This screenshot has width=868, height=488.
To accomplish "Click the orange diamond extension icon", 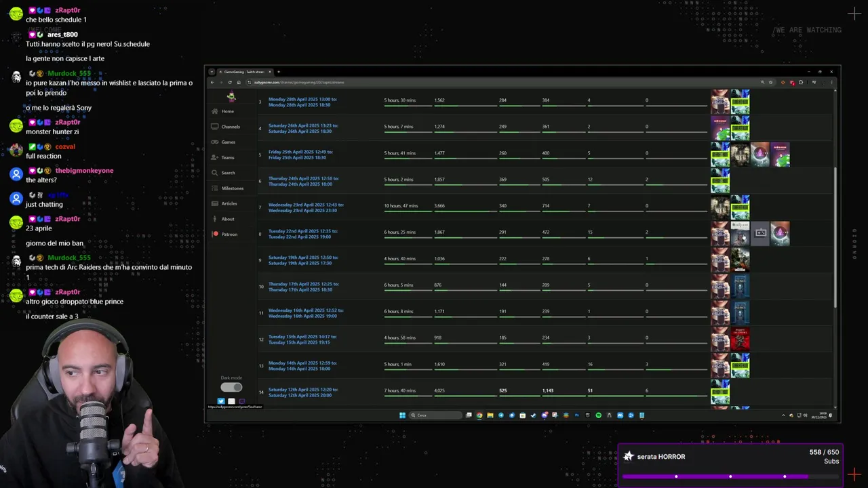I will click(x=783, y=82).
